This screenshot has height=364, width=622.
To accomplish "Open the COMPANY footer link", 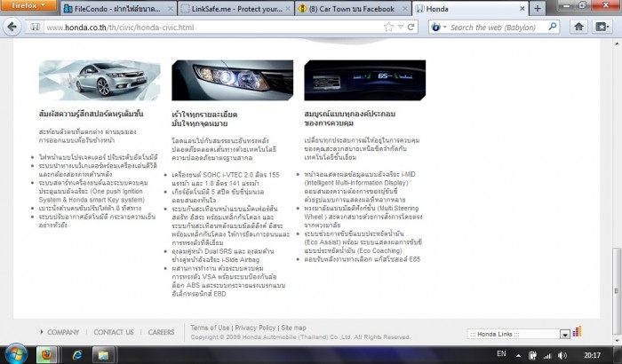I will pyautogui.click(x=63, y=332).
